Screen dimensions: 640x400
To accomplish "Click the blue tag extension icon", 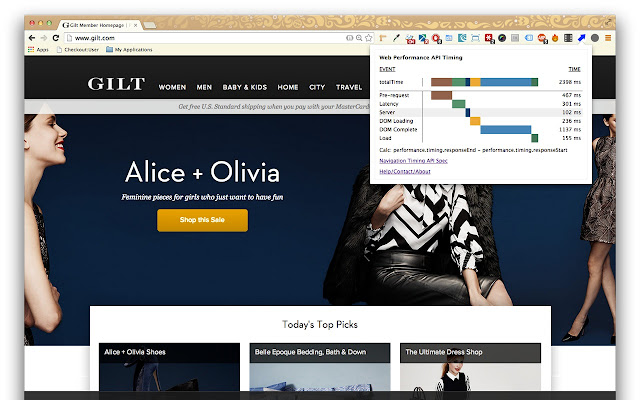I will pyautogui.click(x=529, y=38).
